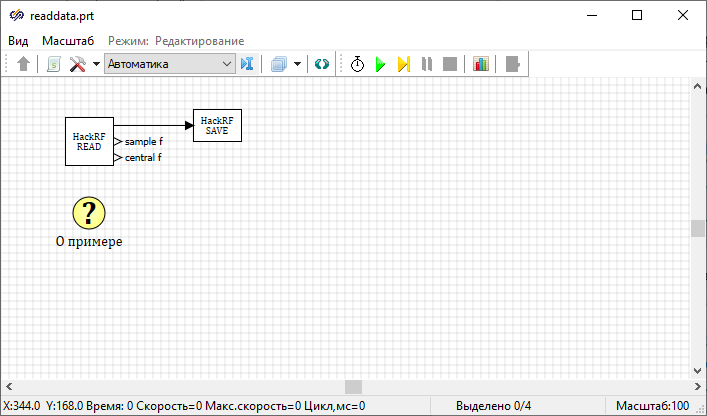Start simulation with green play button
Screen dimensions: 707x416
click(380, 64)
